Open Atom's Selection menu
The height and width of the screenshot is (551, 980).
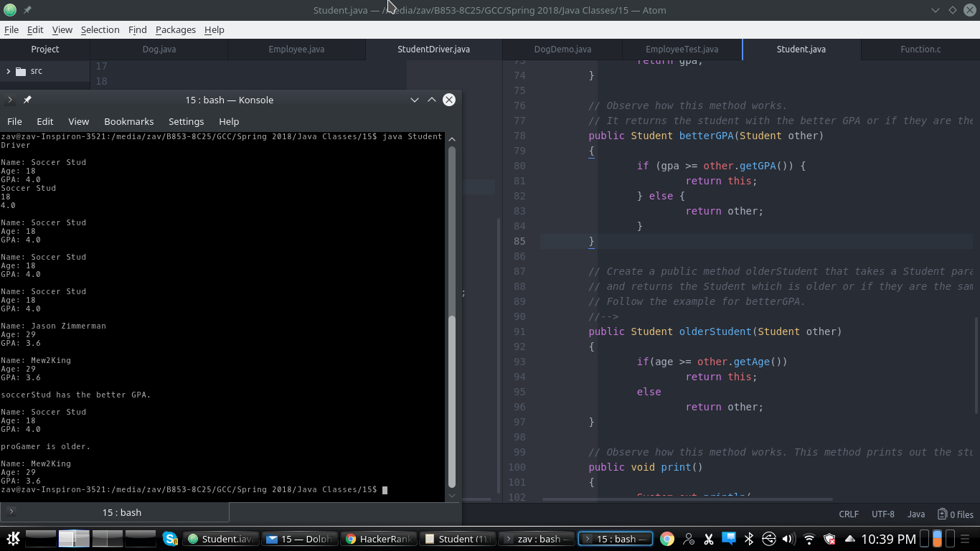pyautogui.click(x=100, y=29)
